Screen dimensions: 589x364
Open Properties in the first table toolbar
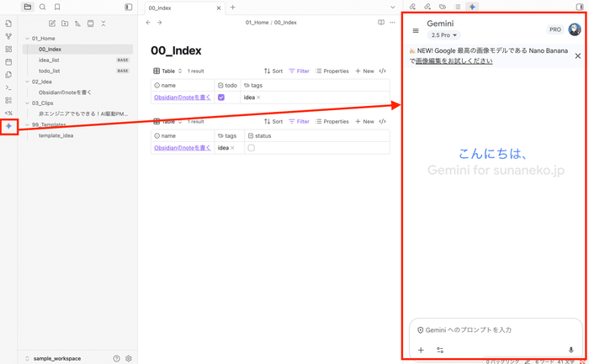pyautogui.click(x=332, y=71)
